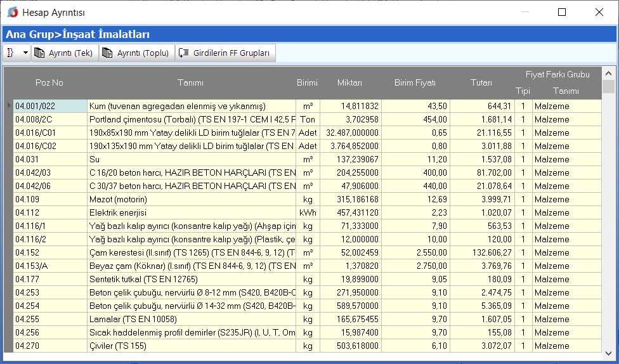The height and width of the screenshot is (364, 619).
Task: Click the Malzeme cell in row 04.270
Action: click(x=567, y=346)
